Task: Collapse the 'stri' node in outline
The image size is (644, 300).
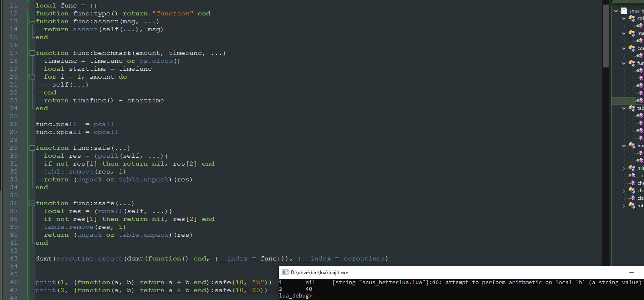Action: [x=624, y=18]
